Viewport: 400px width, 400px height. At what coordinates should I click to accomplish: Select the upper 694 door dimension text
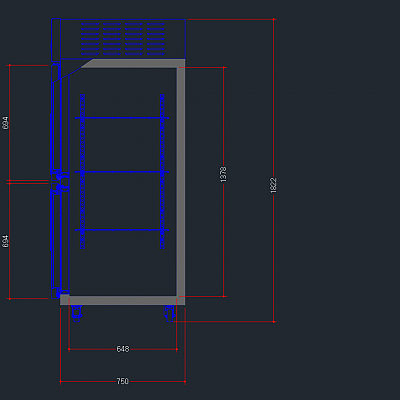tap(5, 123)
